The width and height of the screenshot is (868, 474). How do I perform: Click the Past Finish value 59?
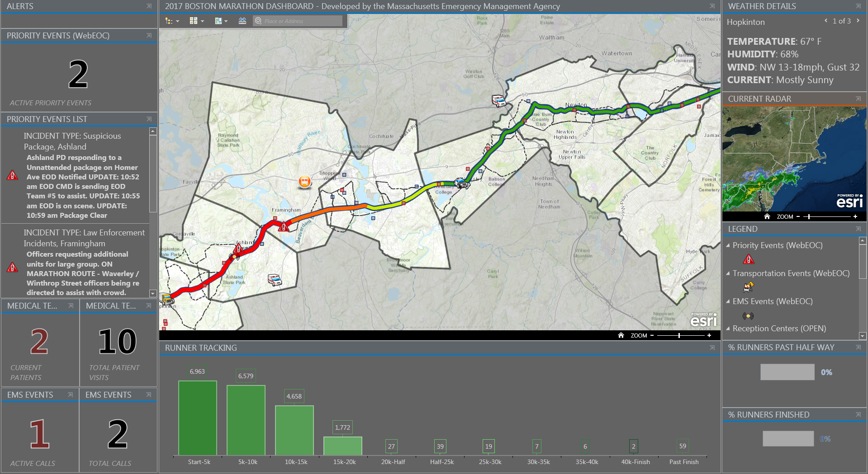[683, 446]
